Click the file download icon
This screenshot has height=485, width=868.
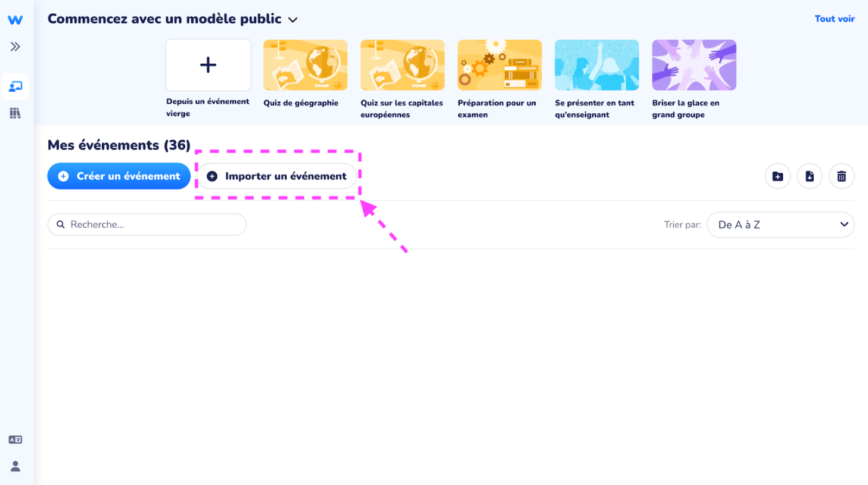click(810, 176)
